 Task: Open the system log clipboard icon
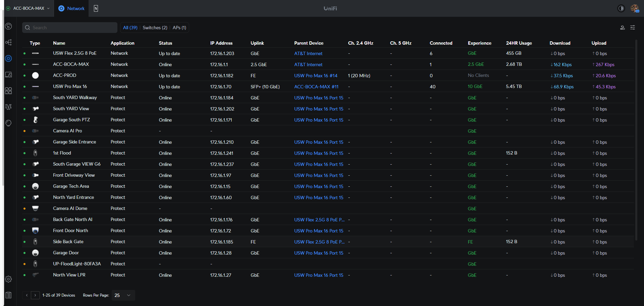[x=9, y=295]
